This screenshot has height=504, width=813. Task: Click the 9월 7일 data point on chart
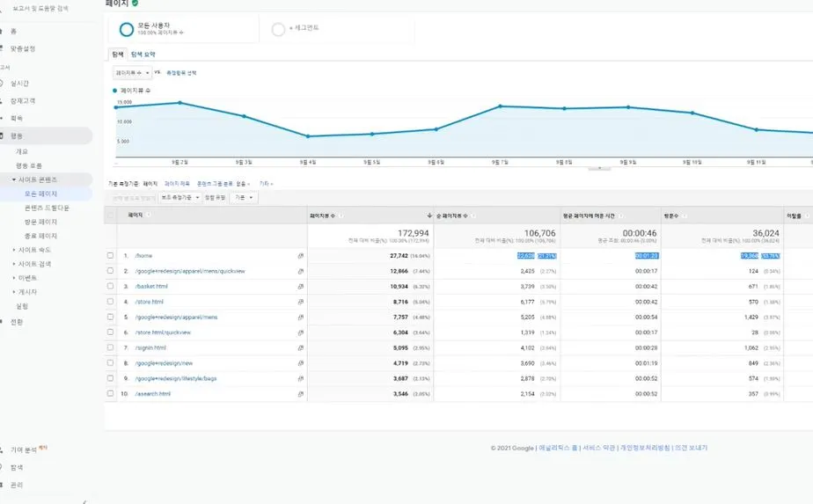[x=500, y=106]
